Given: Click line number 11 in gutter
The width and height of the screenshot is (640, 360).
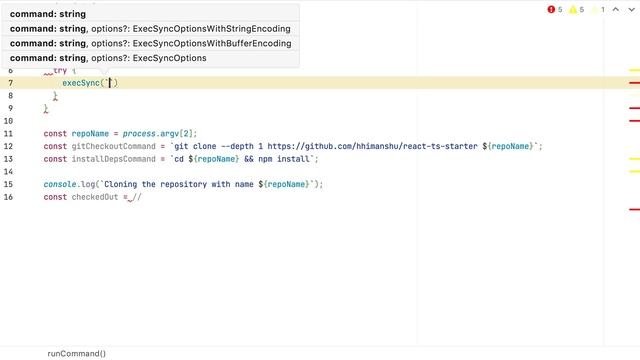Looking at the screenshot, I should click(x=8, y=133).
